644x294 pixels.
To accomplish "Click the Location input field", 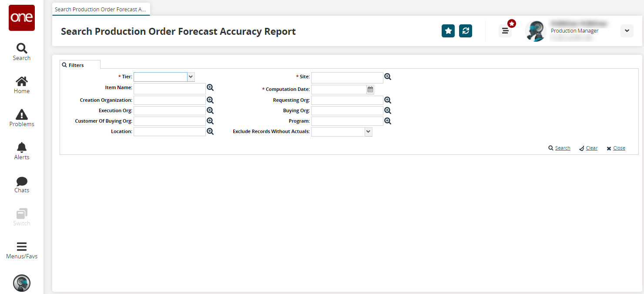I will pos(170,132).
